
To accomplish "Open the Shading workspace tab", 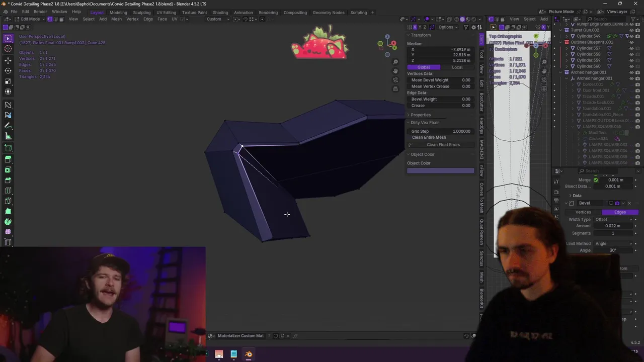I will coord(220,13).
